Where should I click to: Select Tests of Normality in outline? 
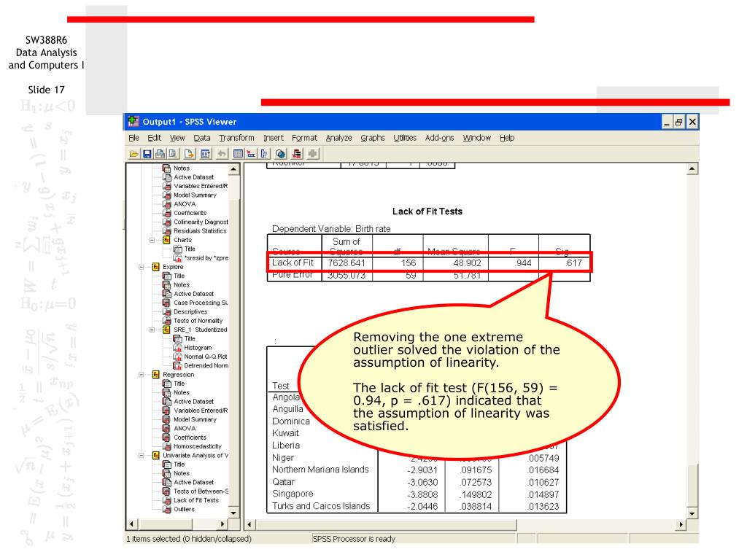tap(198, 321)
